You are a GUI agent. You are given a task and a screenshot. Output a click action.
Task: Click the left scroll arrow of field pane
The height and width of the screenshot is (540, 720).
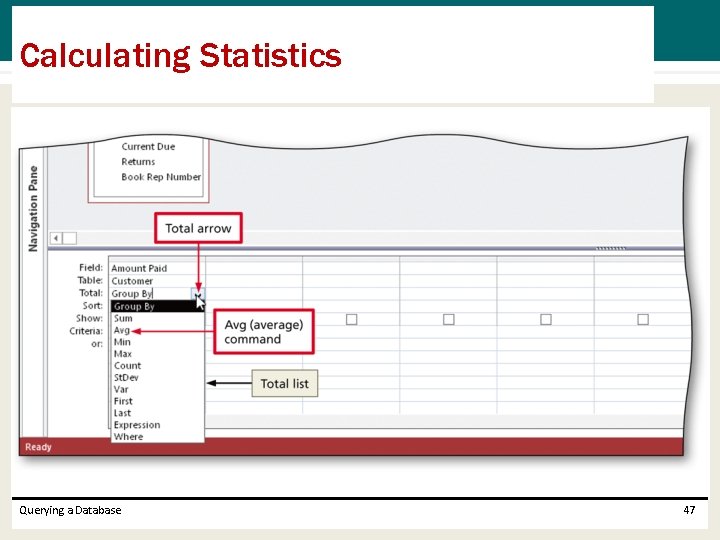click(x=56, y=238)
